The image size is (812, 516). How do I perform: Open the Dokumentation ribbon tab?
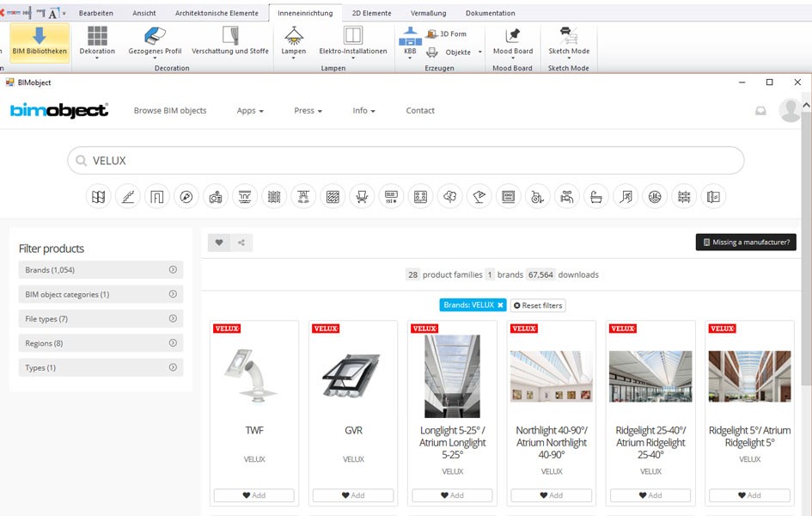pyautogui.click(x=490, y=13)
